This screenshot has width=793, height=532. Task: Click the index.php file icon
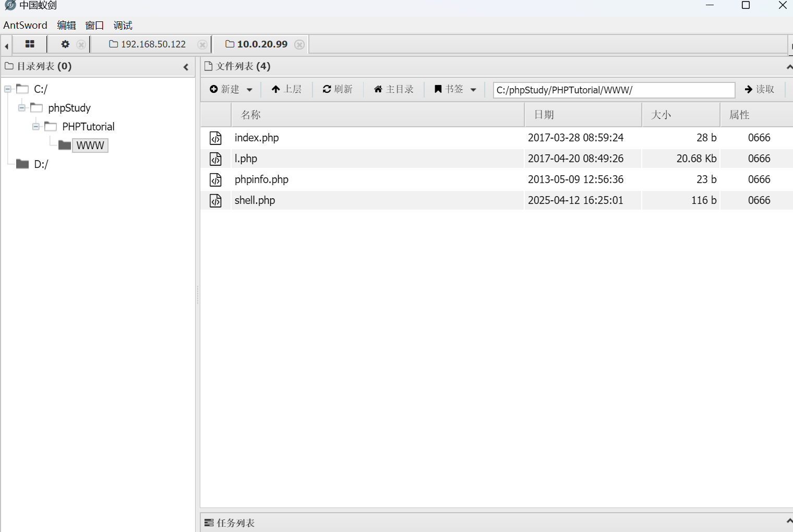click(215, 138)
